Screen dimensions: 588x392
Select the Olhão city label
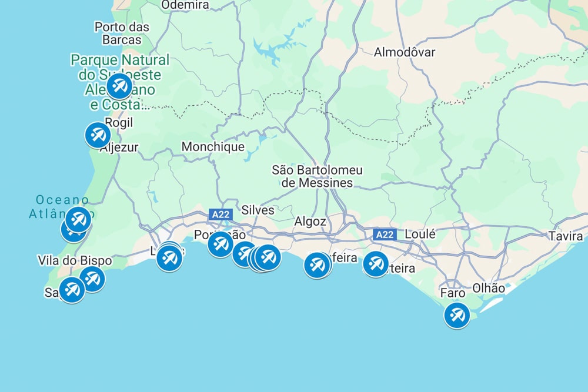(x=489, y=288)
